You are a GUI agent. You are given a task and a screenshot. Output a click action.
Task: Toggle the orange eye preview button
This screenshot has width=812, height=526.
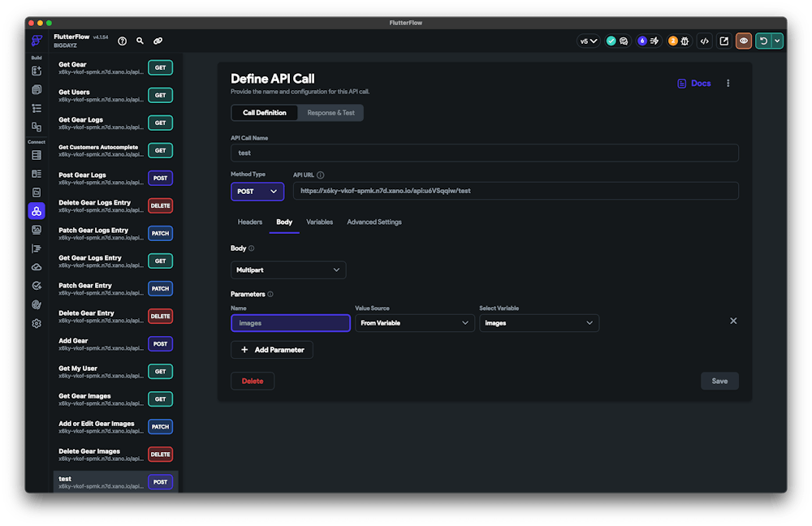744,41
